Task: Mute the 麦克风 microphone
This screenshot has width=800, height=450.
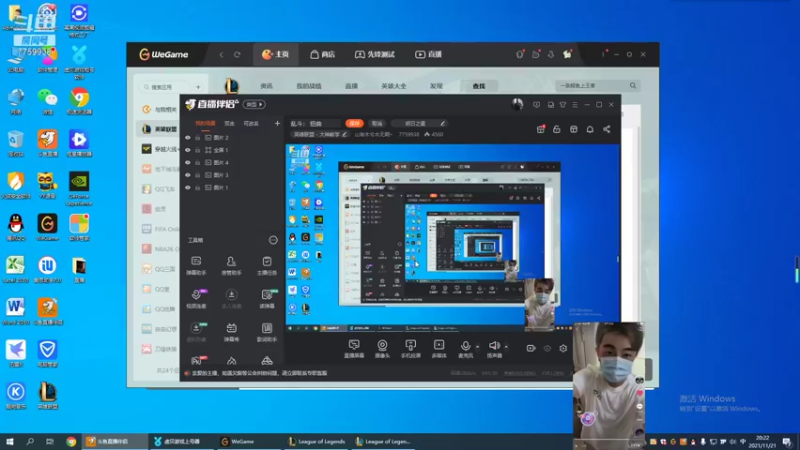Action: [465, 349]
